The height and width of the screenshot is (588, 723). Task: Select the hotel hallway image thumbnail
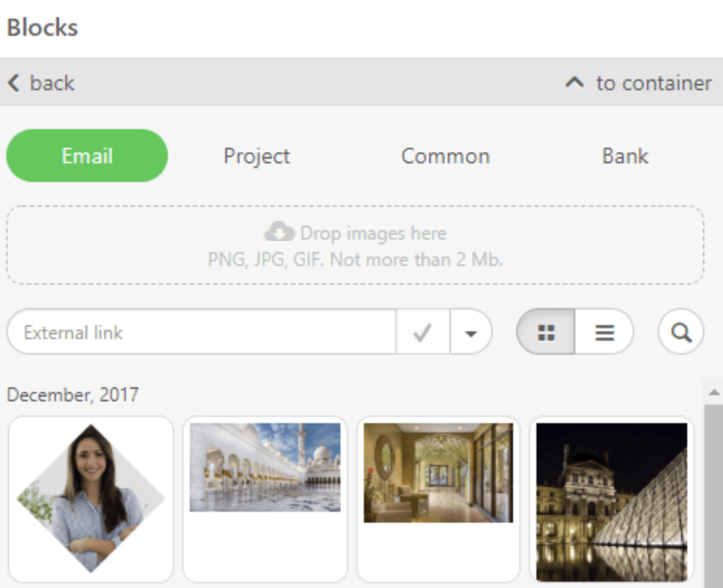[x=438, y=499]
